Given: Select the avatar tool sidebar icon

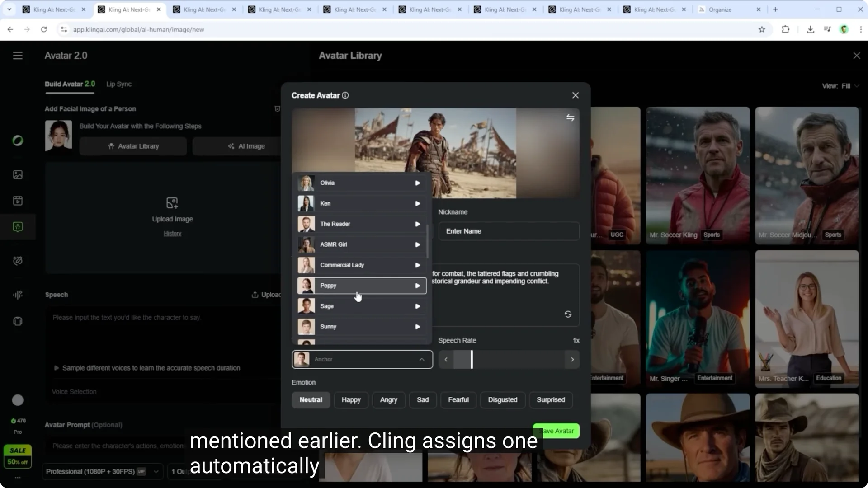Looking at the screenshot, I should pos(18,227).
